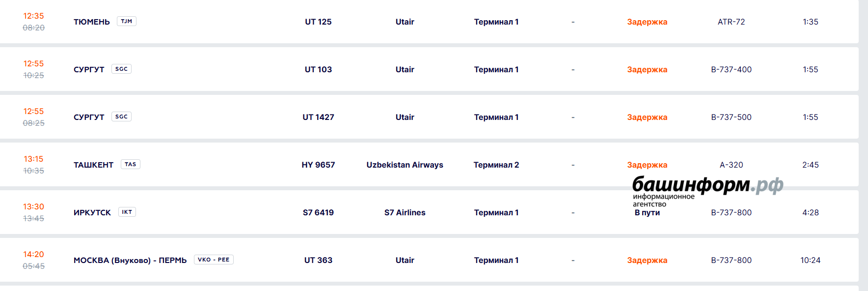868x291 pixels.
Task: Click the TAS airport code badge
Action: [130, 164]
